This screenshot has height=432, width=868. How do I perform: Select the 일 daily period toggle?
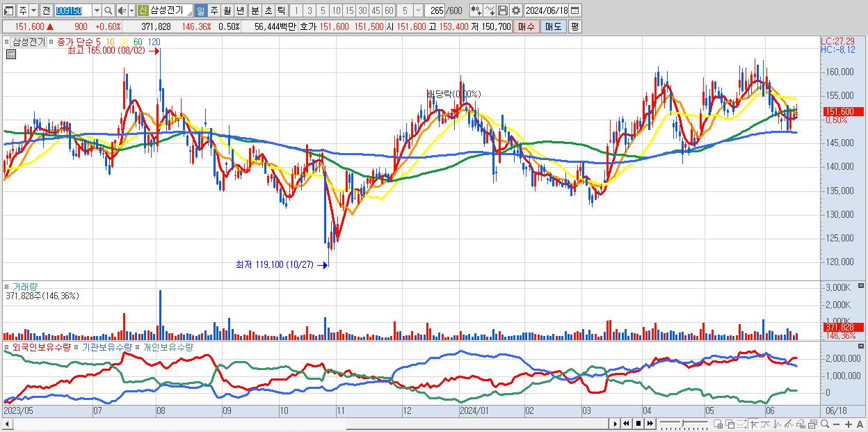200,10
